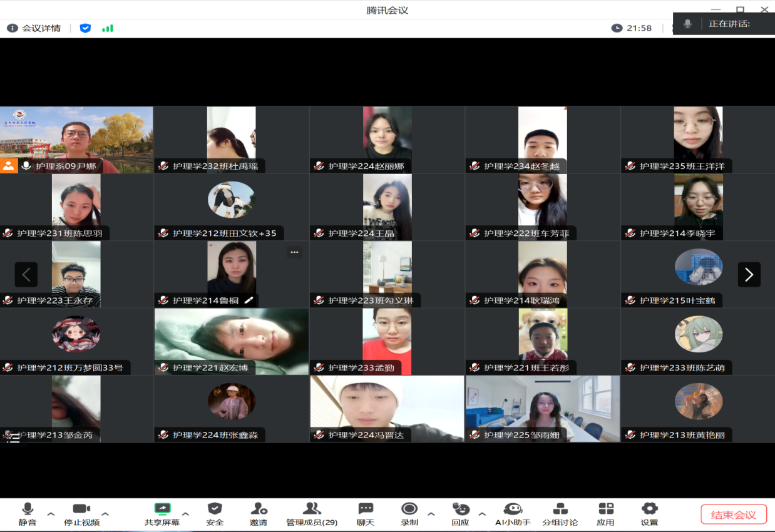Image resolution: width=775 pixels, height=532 pixels.
Task: Open the 应用 apps icon
Action: pos(605,509)
